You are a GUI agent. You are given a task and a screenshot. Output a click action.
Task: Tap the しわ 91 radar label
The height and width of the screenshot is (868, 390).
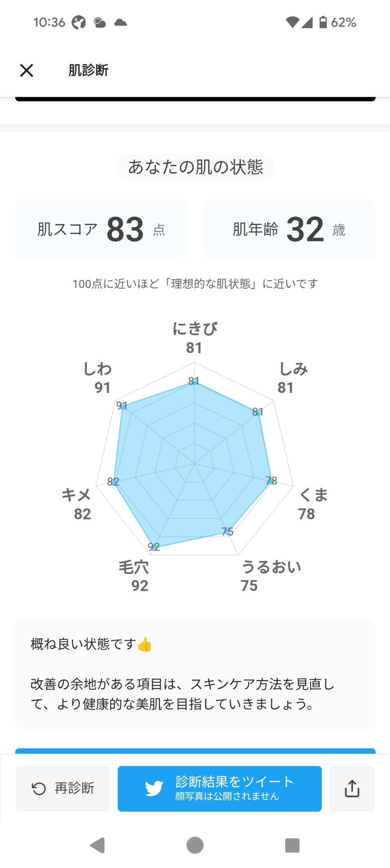coord(98,378)
